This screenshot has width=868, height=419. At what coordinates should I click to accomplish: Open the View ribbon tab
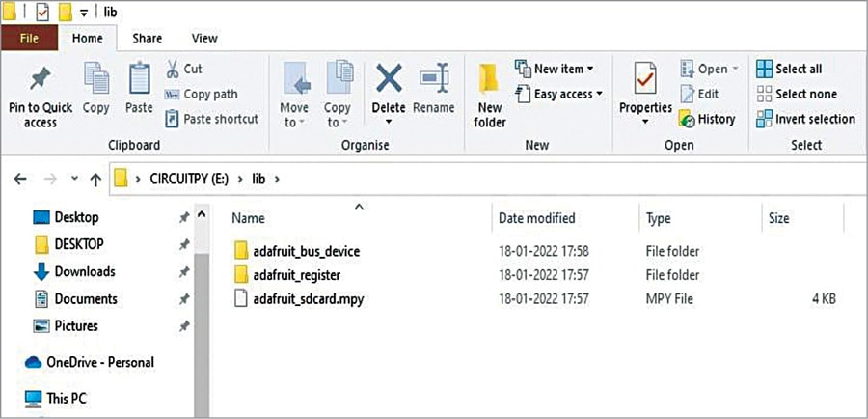[x=204, y=39]
